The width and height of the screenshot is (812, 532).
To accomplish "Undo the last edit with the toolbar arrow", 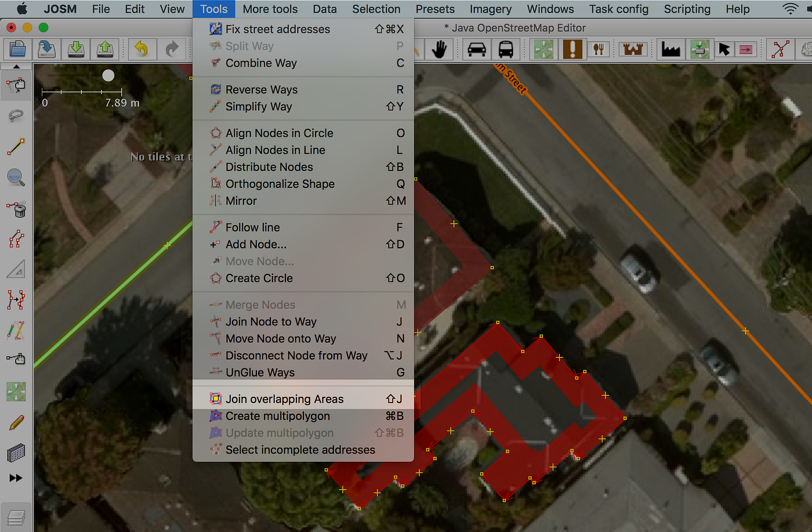I will (142, 49).
